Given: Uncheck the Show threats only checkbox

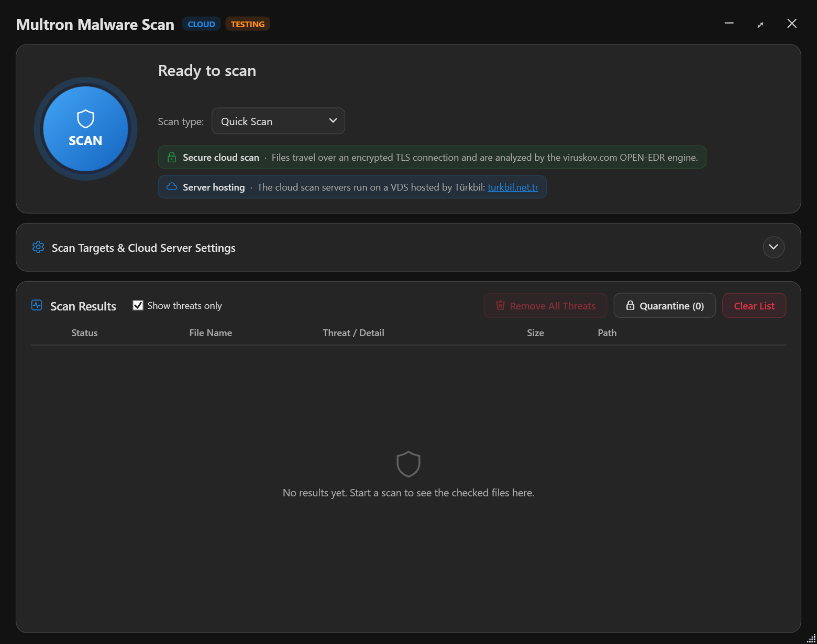Looking at the screenshot, I should [138, 305].
